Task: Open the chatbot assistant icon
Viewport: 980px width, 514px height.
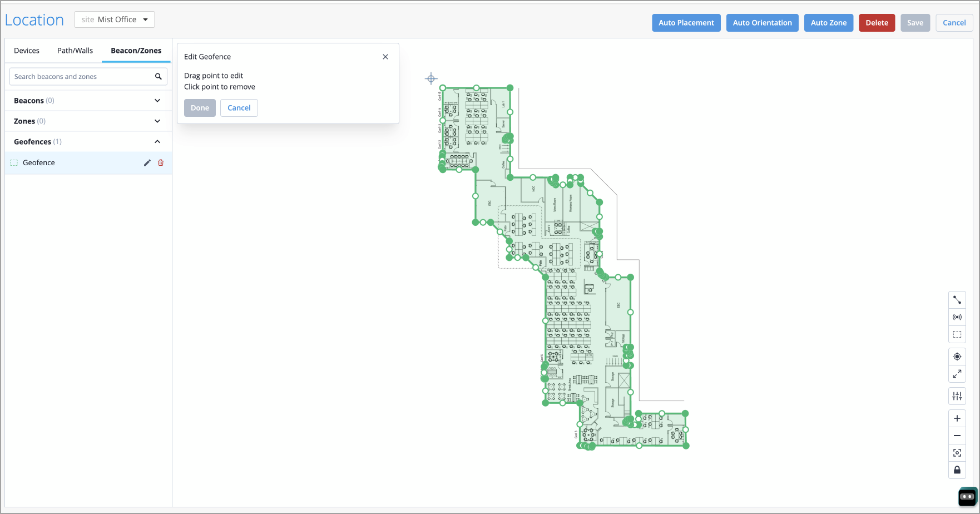Action: (967, 496)
